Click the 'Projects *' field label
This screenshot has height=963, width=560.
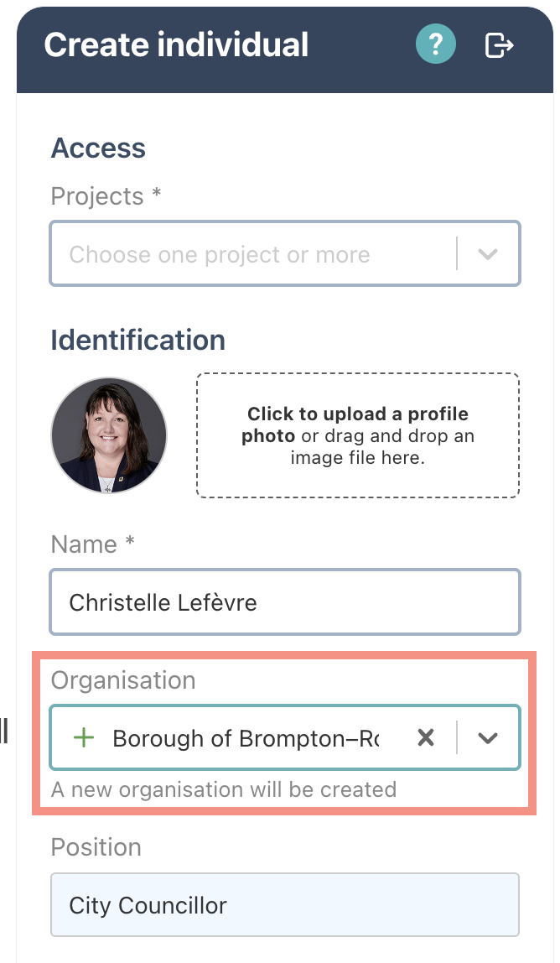106,196
